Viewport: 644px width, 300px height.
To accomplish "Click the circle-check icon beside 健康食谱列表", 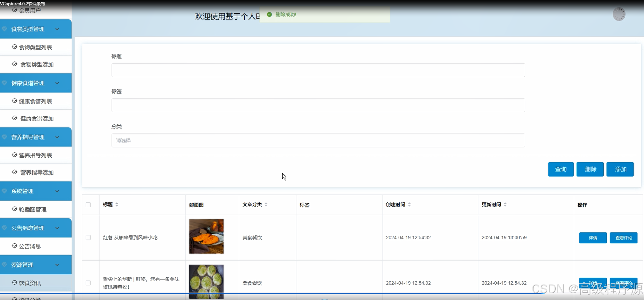I will tap(15, 101).
